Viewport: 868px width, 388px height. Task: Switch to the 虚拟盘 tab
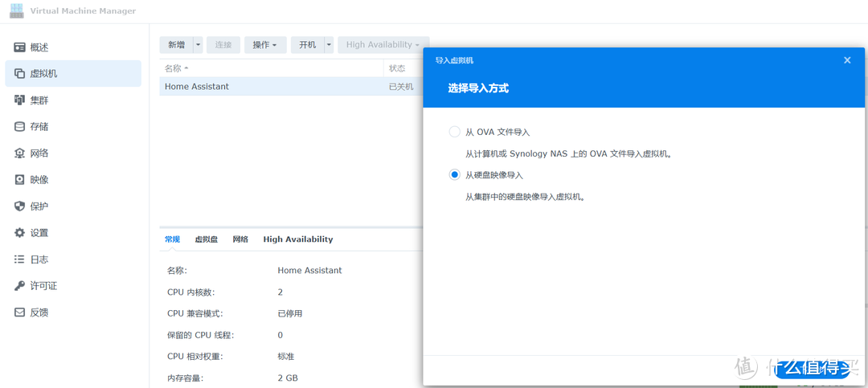click(x=206, y=239)
